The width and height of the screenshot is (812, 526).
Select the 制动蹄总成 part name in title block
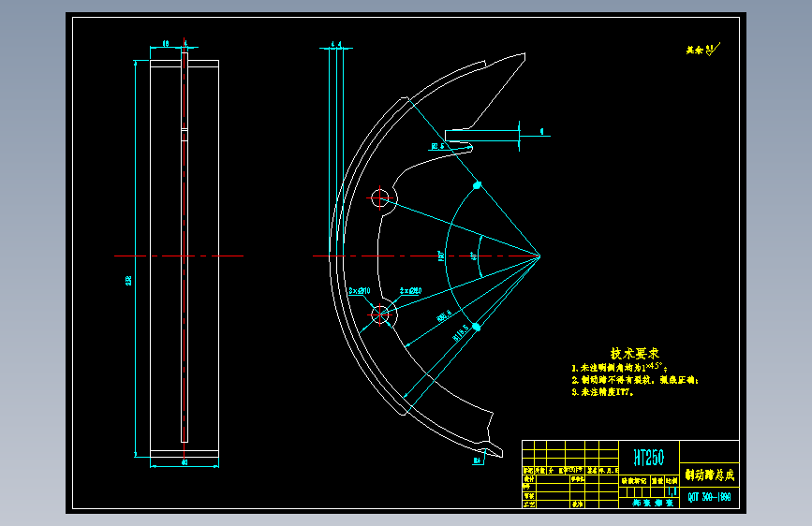[710, 475]
